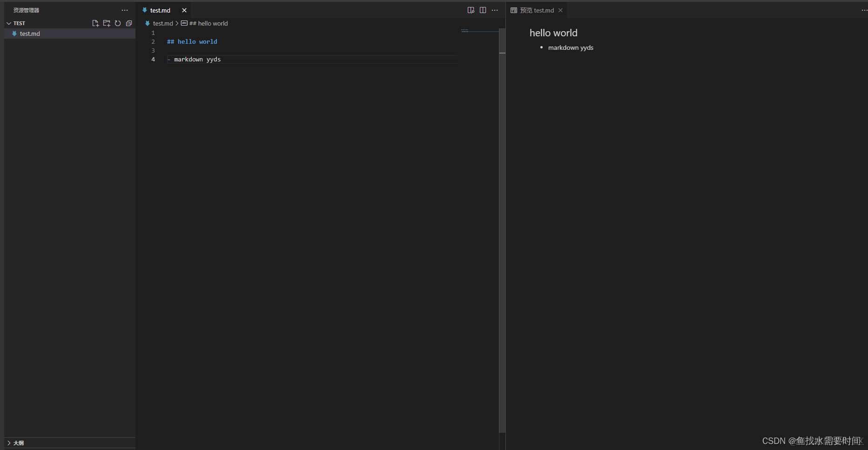
Task: Split the editor right
Action: [483, 10]
